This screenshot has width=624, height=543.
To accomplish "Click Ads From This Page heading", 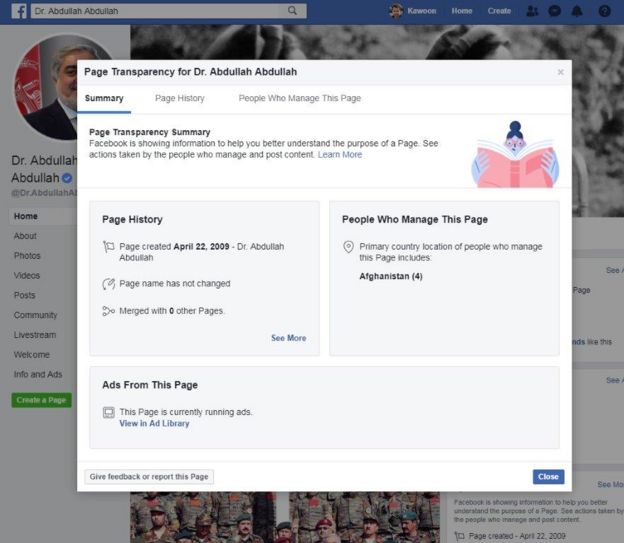I will point(150,385).
